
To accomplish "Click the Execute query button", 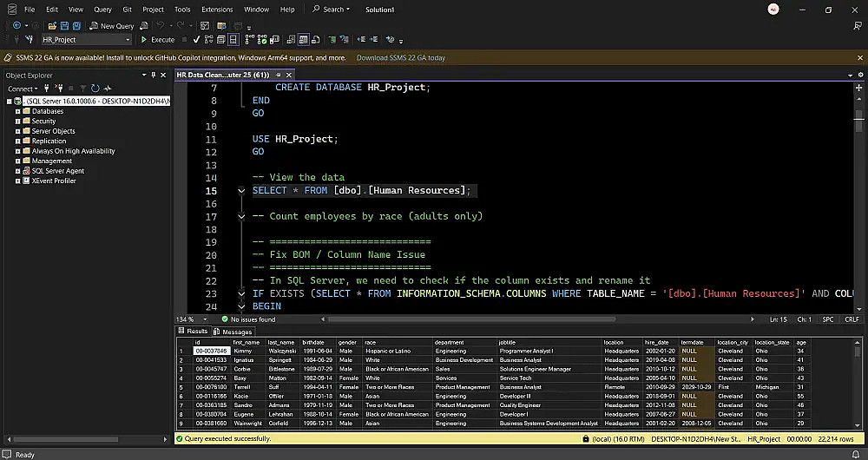I will pyautogui.click(x=158, y=40).
